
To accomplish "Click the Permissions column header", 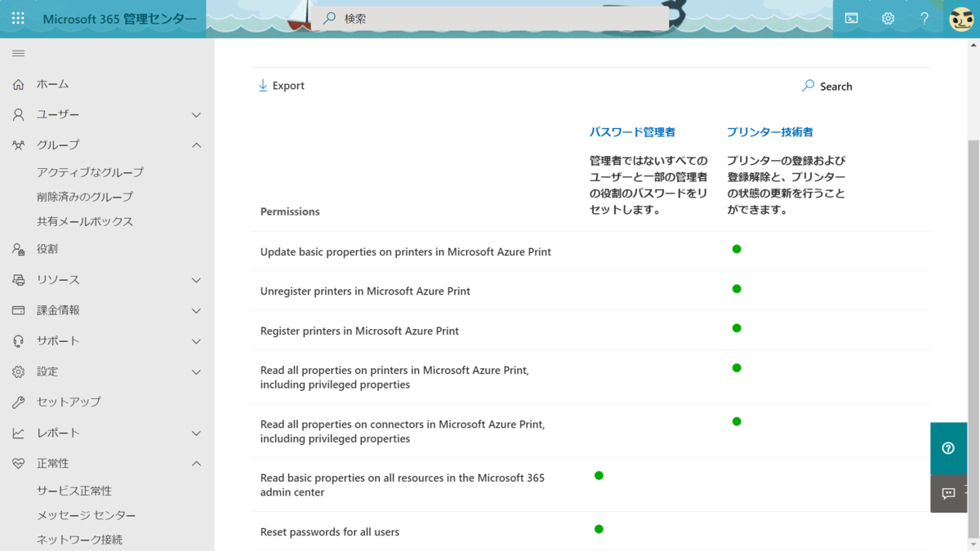I will click(290, 211).
